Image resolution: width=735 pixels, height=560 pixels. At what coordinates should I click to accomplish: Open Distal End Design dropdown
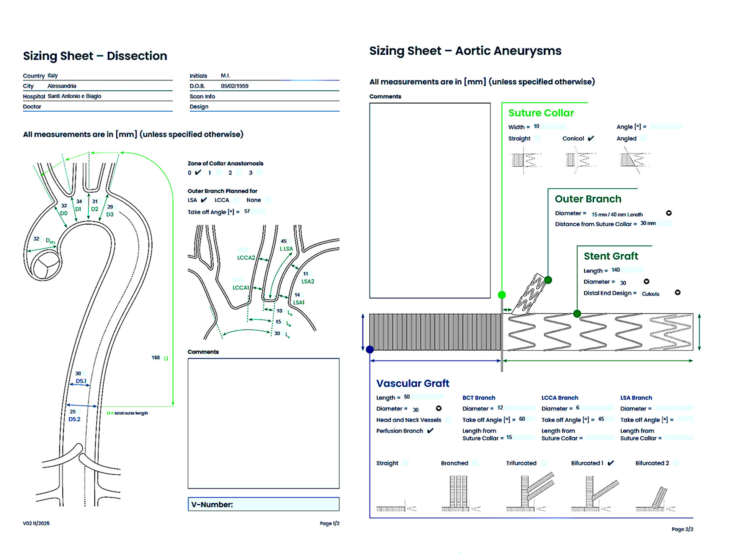tap(678, 293)
